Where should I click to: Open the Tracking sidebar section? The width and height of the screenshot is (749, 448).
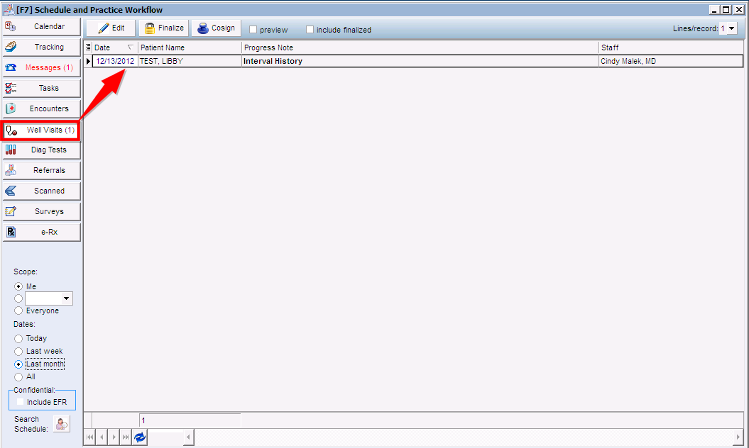42,47
